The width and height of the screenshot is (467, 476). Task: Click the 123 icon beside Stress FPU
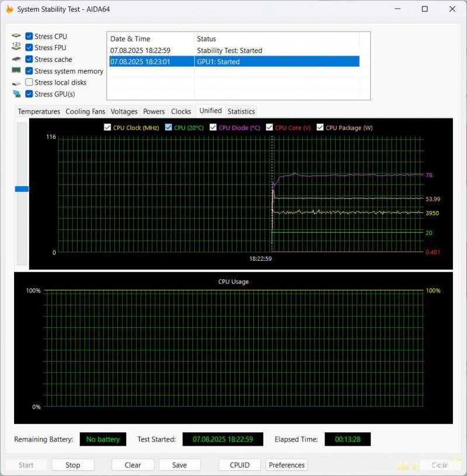coord(16,47)
